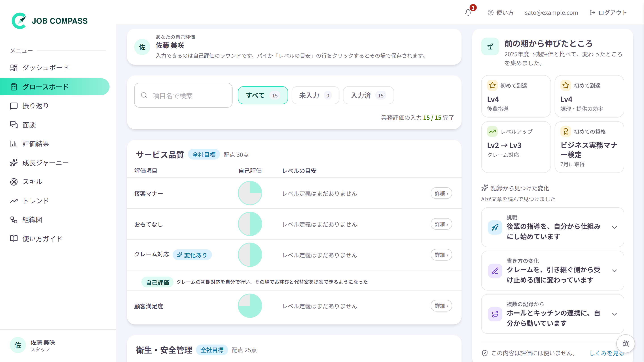The height and width of the screenshot is (362, 644).
Task: Select the 入力済 15 filter
Action: (x=368, y=95)
